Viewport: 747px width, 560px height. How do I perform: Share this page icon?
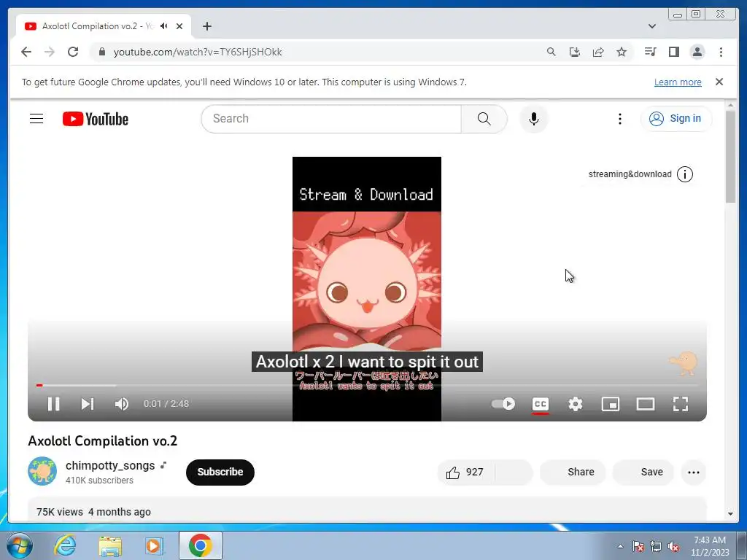[x=598, y=52]
